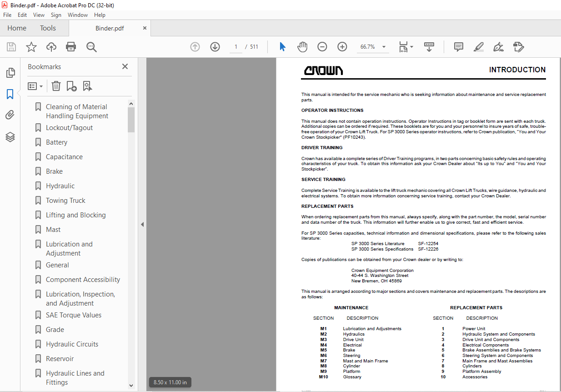Open the Sign document pen tool
The height and width of the screenshot is (392, 561).
[x=498, y=47]
